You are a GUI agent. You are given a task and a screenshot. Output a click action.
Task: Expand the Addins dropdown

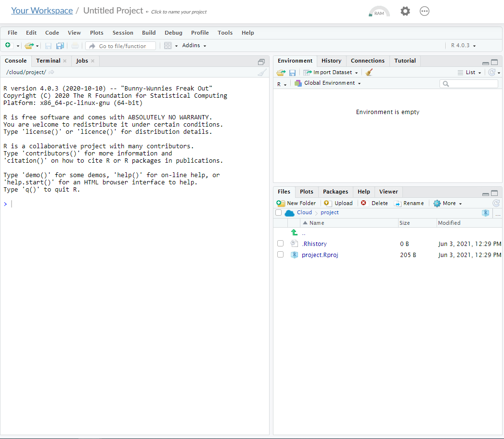point(194,46)
